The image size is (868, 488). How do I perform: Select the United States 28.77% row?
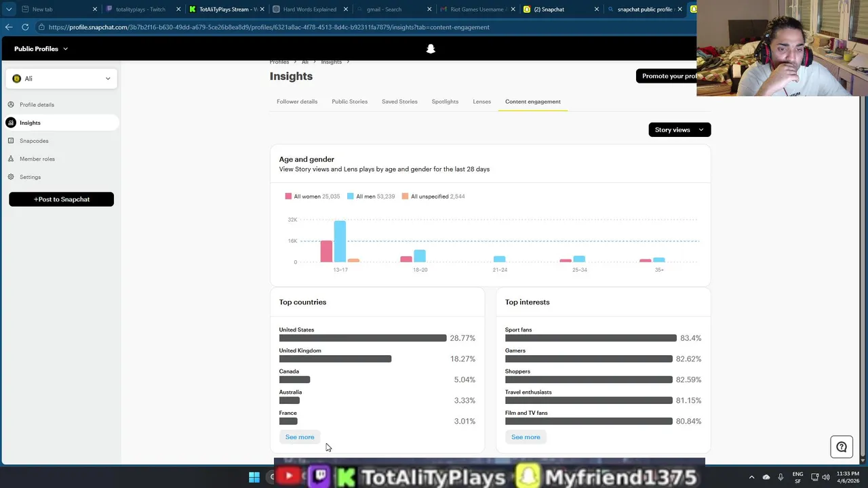[377, 334]
